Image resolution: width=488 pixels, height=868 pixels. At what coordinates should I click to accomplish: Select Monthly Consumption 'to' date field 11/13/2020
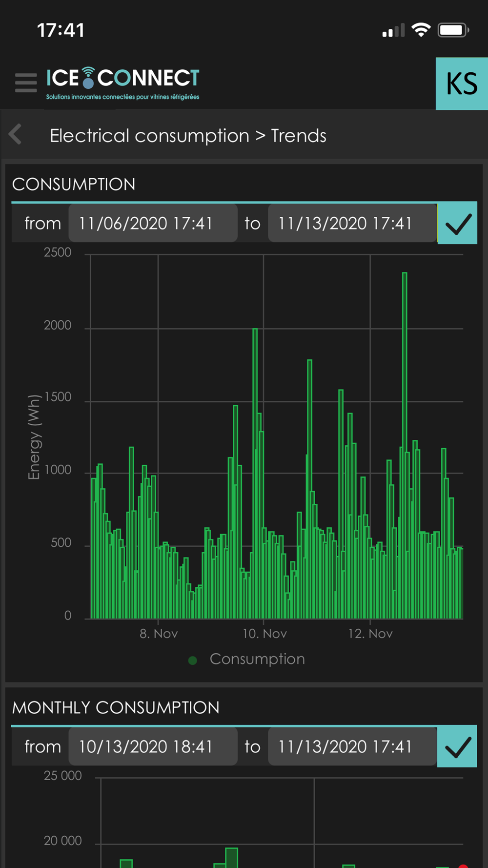pyautogui.click(x=352, y=746)
